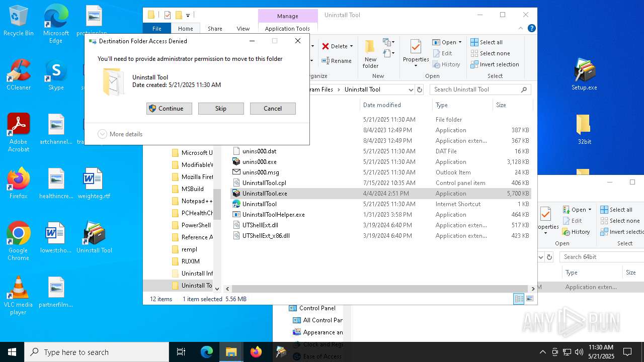Click Select all in ribbon
644x362 pixels.
(x=487, y=42)
